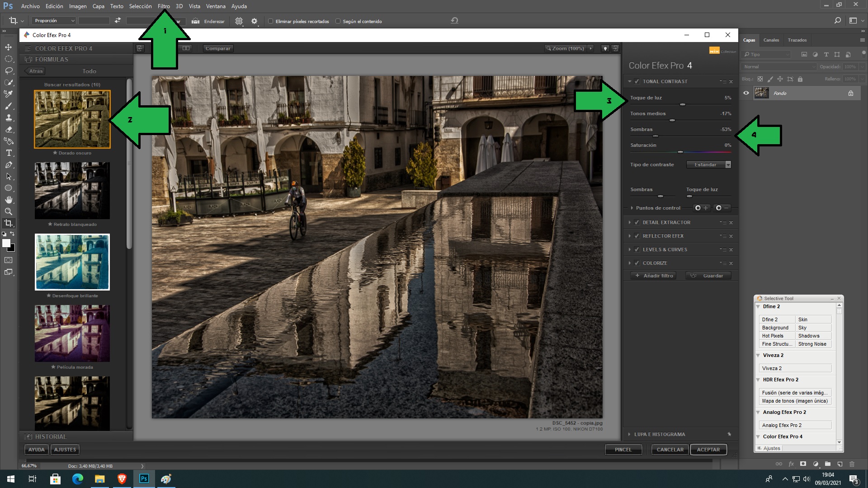
Task: Expand Puntos de control section
Action: [x=632, y=208]
